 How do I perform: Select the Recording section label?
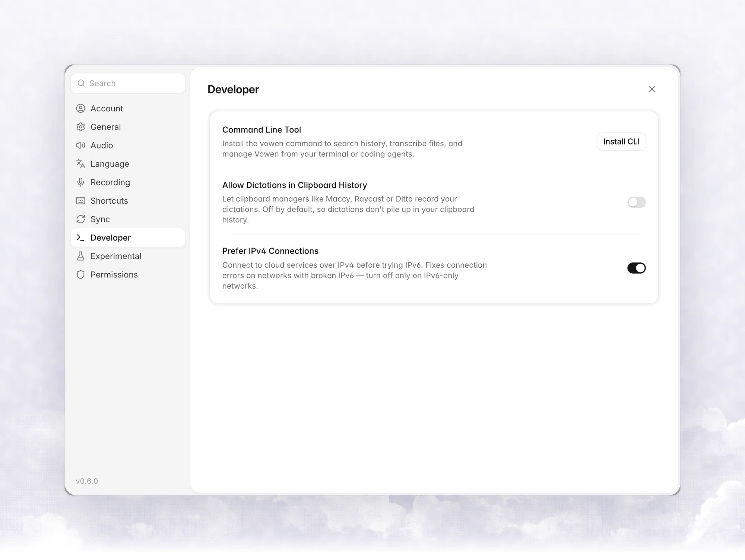[110, 182]
